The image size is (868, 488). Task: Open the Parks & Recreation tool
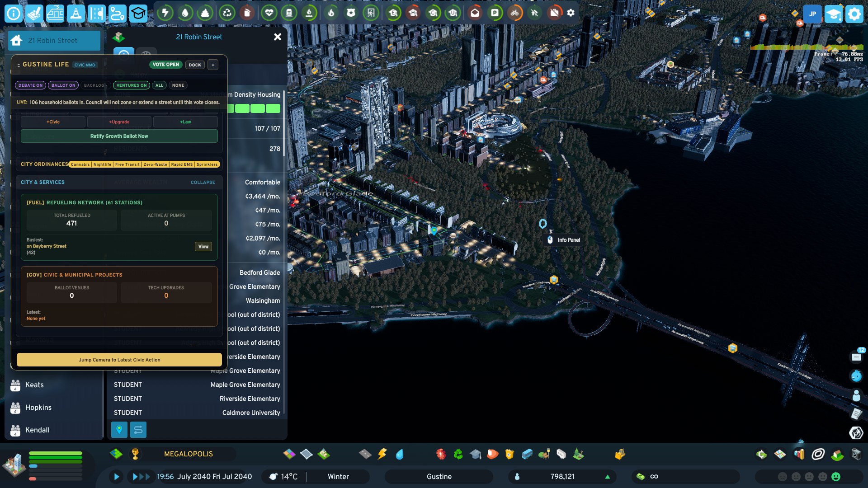point(579,454)
